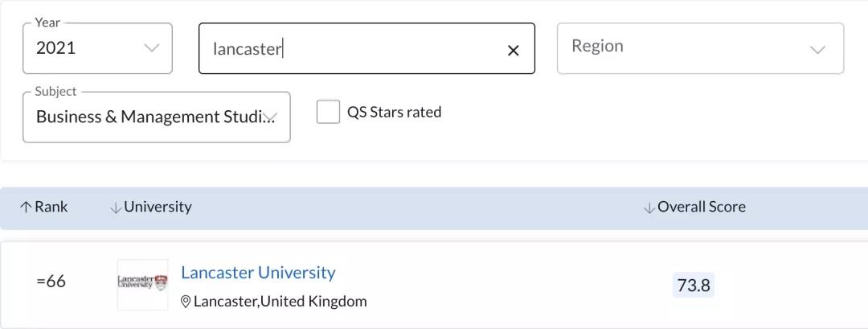Click the Lancaster University crest logo
Screen dimensions: 868x329
point(143,285)
